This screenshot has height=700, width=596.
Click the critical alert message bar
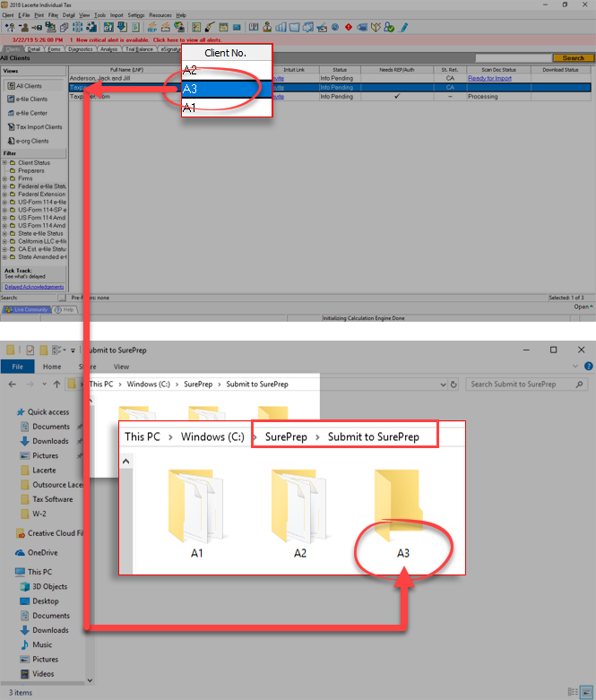point(298,39)
